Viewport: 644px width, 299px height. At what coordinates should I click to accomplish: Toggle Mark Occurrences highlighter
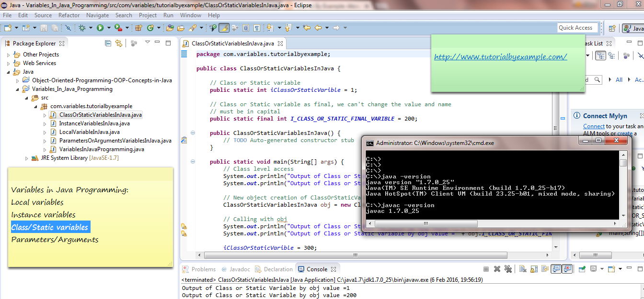pyautogui.click(x=224, y=28)
